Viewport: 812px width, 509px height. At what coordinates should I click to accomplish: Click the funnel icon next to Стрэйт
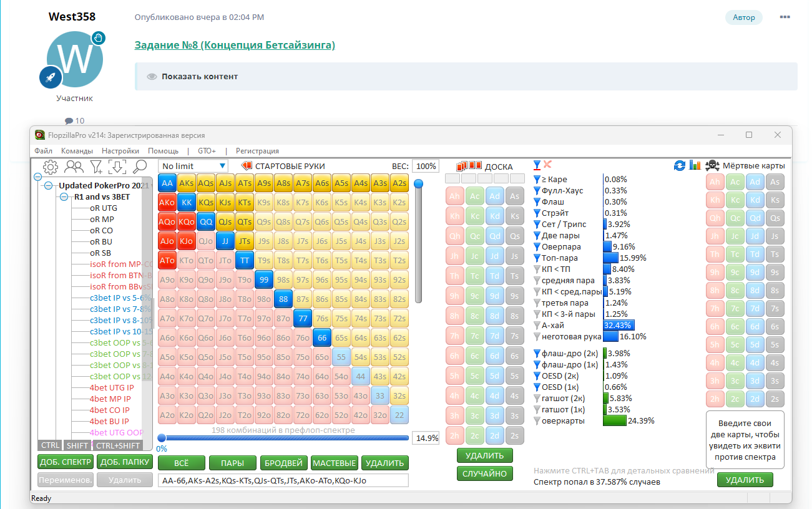click(537, 213)
